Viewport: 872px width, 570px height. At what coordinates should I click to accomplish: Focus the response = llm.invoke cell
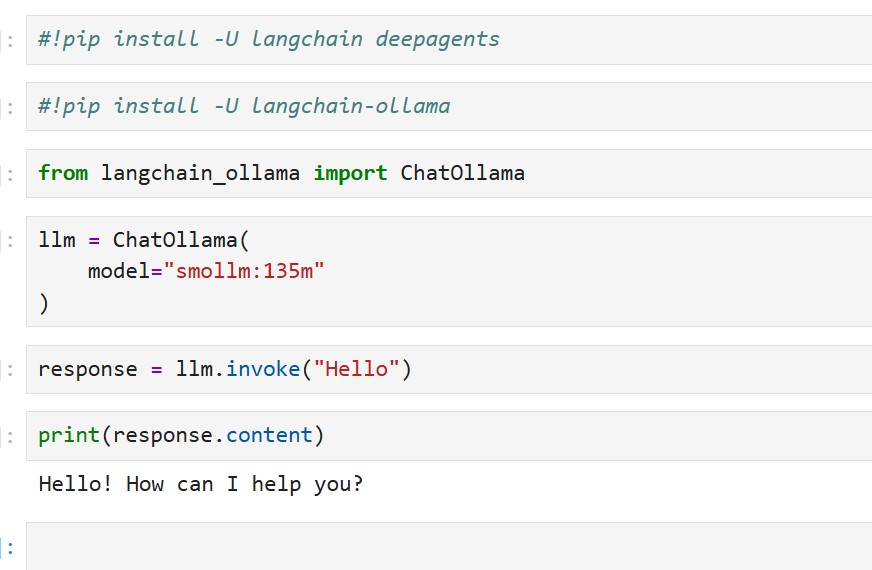pos(449,369)
